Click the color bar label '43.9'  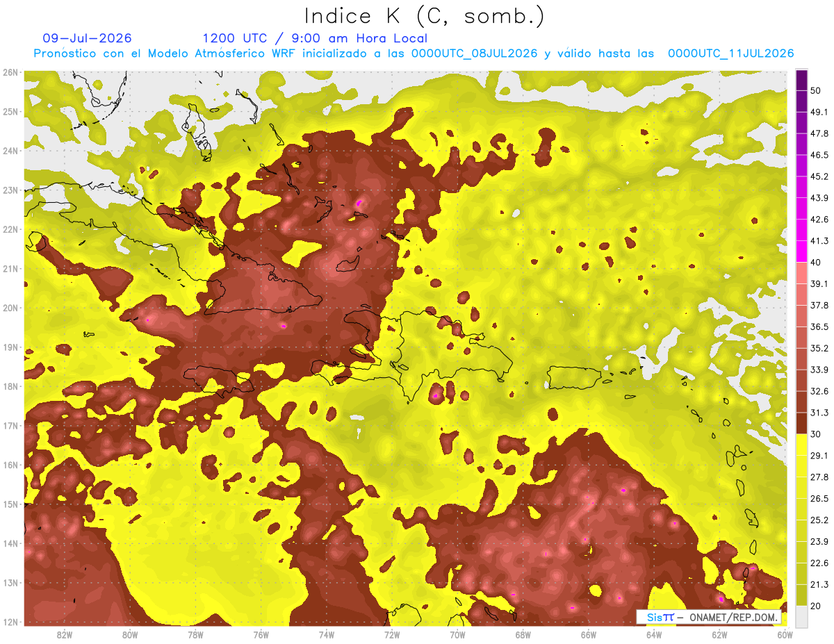[x=819, y=198]
